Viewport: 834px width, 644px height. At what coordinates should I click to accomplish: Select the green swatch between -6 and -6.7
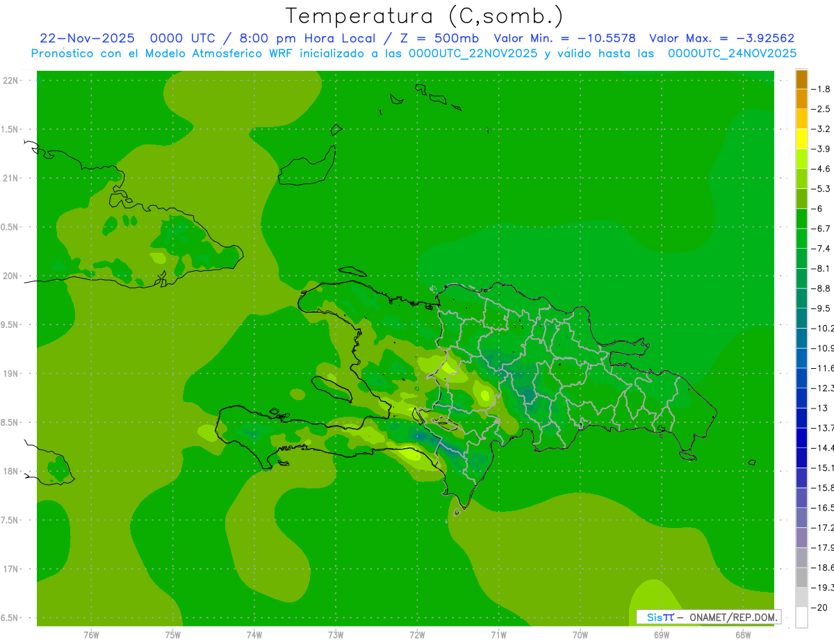tap(801, 219)
